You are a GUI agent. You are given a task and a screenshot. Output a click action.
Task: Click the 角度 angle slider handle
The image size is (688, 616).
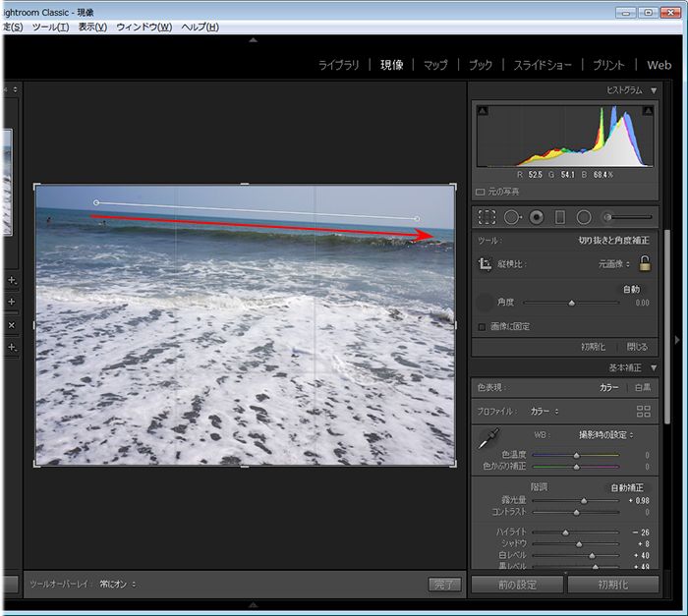pyautogui.click(x=571, y=303)
